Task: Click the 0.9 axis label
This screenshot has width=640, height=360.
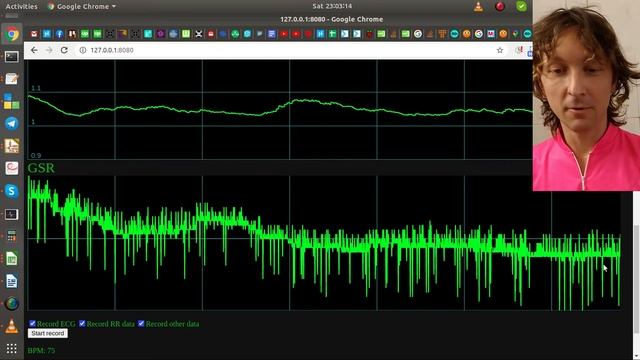Action: pyautogui.click(x=36, y=156)
